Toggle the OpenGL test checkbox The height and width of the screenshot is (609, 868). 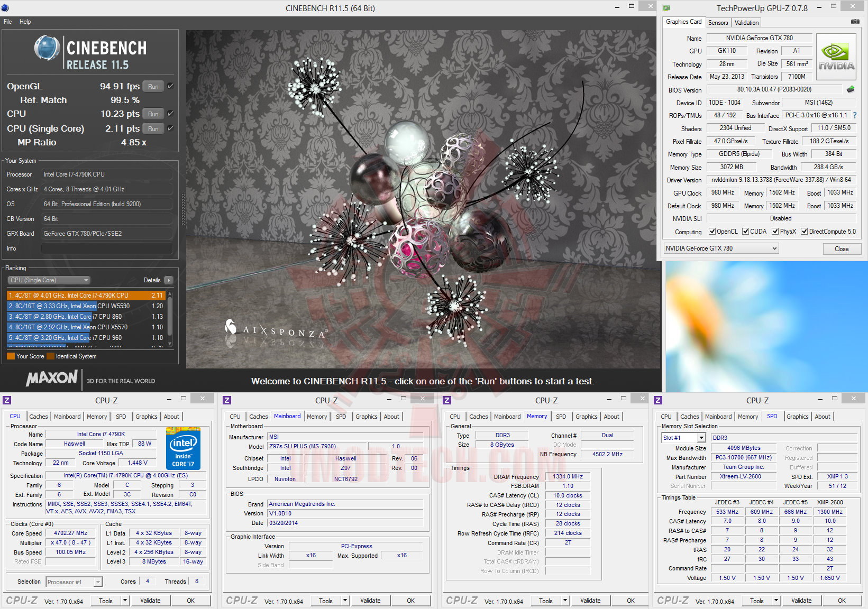pos(170,86)
